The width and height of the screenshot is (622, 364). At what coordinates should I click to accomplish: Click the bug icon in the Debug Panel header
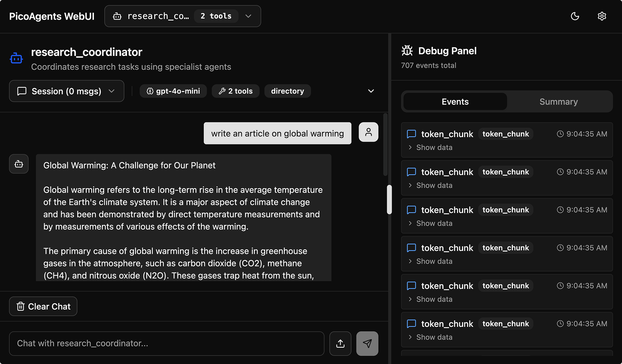(x=407, y=51)
